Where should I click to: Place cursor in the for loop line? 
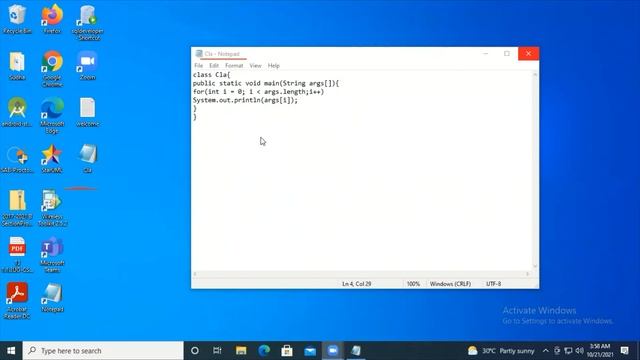258,92
